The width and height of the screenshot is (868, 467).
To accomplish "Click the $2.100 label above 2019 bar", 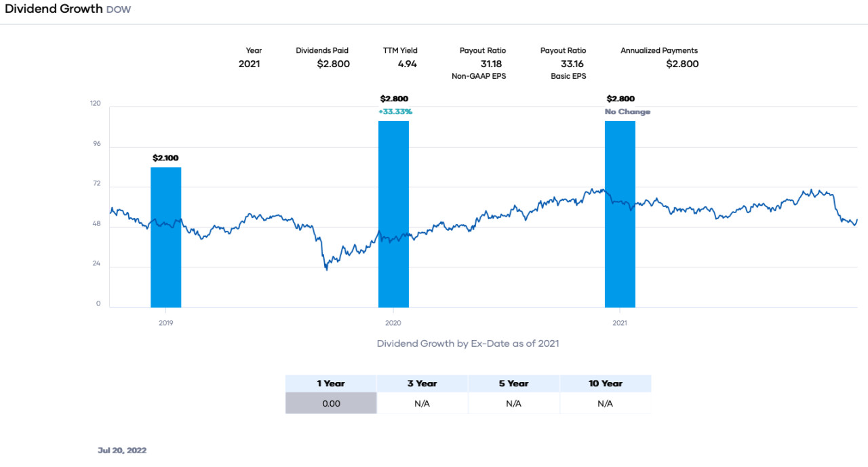I will [165, 158].
